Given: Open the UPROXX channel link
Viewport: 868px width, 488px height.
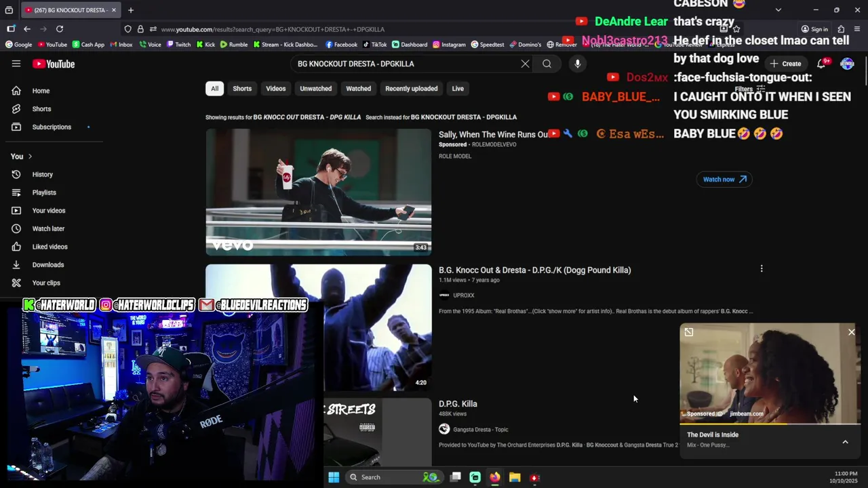Looking at the screenshot, I should coord(464,296).
